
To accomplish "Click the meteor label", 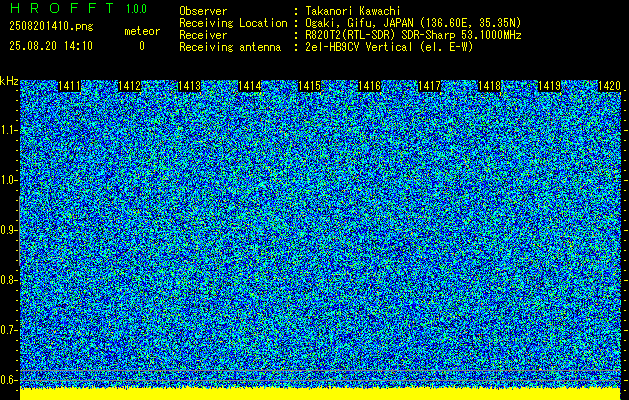I will click(x=142, y=31).
